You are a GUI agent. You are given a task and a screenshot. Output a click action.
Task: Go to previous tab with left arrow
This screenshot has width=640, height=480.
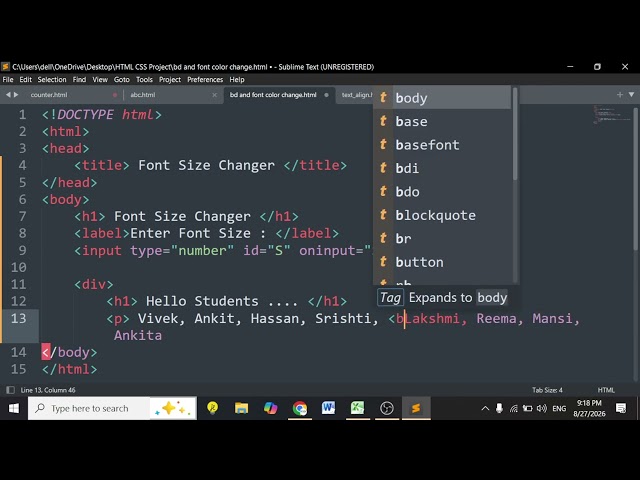[x=8, y=95]
